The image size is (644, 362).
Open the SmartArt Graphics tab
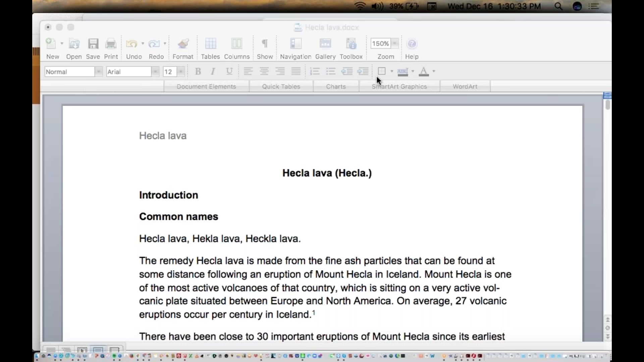tap(399, 86)
